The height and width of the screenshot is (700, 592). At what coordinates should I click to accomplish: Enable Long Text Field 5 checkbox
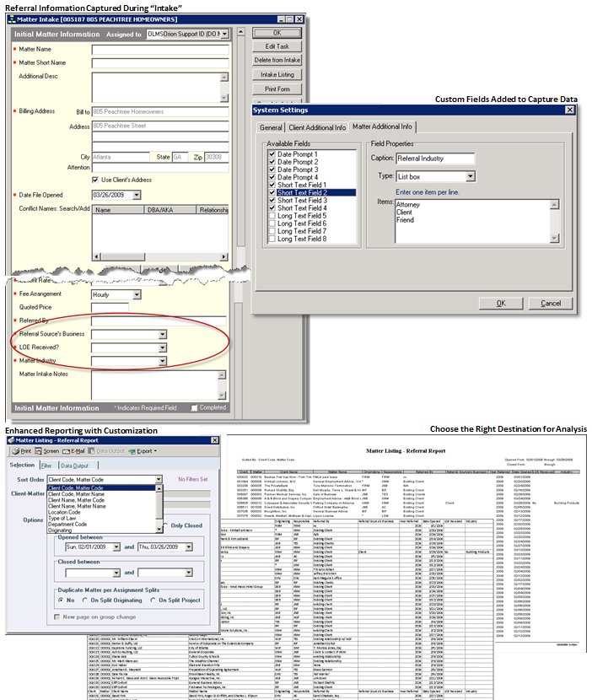272,216
